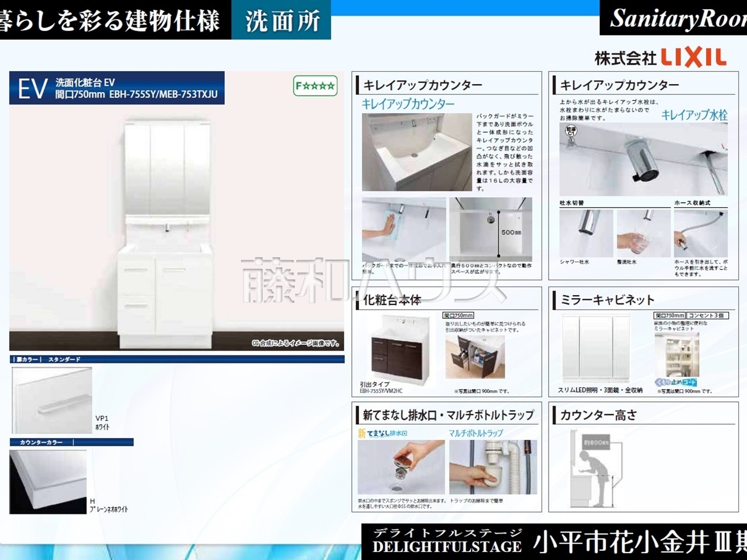Click the 吐水切替 label
The height and width of the screenshot is (560, 747).
(x=571, y=203)
